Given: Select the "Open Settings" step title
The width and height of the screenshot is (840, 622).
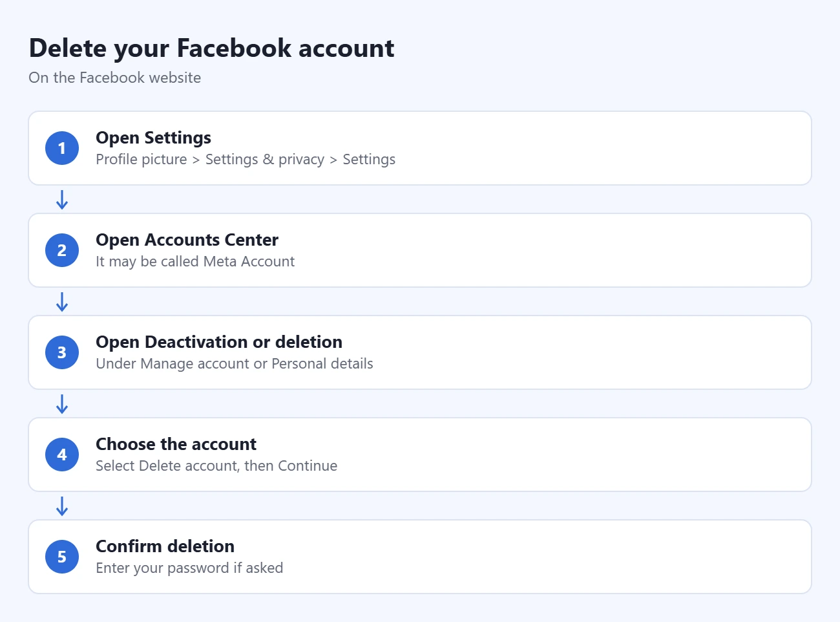Looking at the screenshot, I should coord(153,138).
